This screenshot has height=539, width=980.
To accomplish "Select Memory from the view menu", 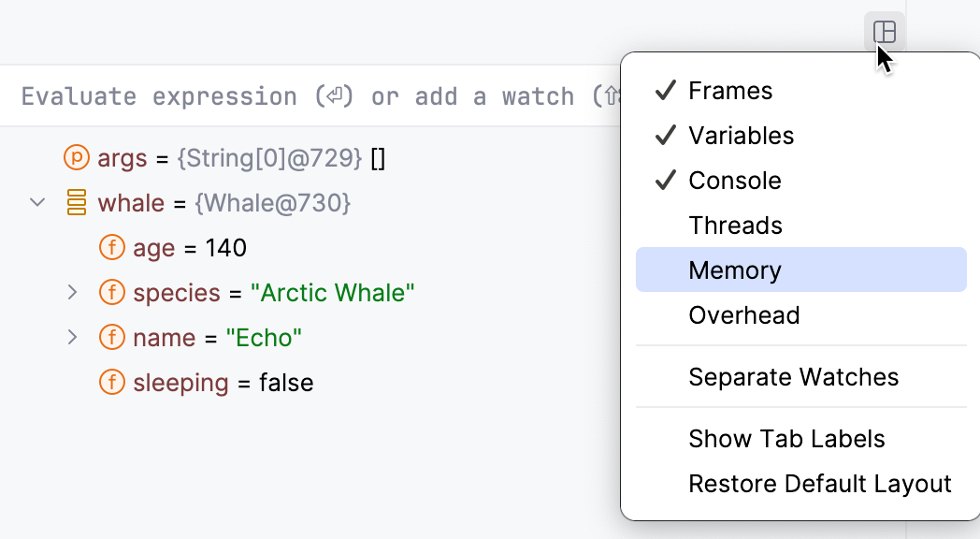I will 734,269.
